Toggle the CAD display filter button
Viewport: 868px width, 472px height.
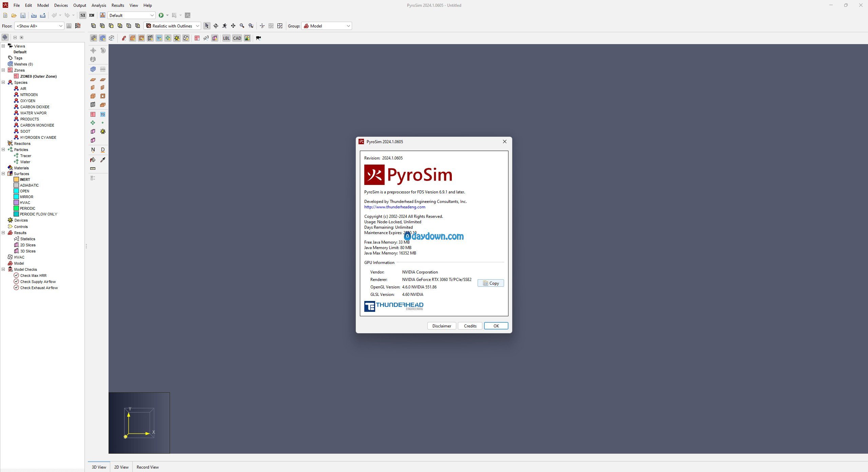(237, 38)
